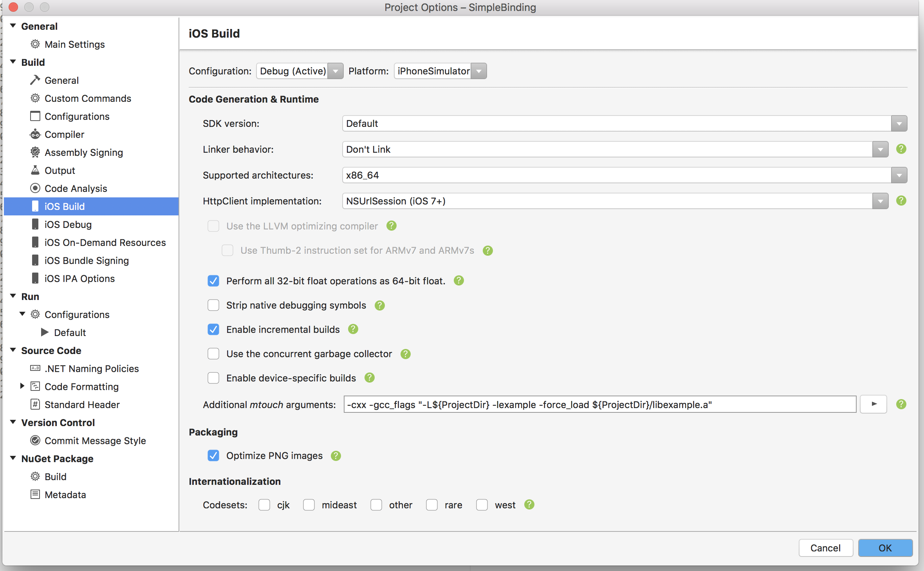Click the Assembly Signing badge icon
The width and height of the screenshot is (924, 571).
35,152
